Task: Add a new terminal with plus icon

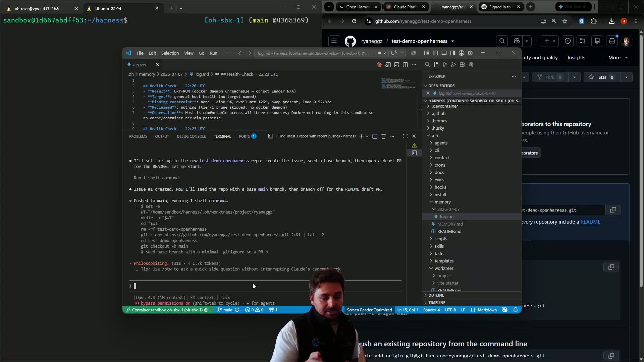Action: [361, 136]
